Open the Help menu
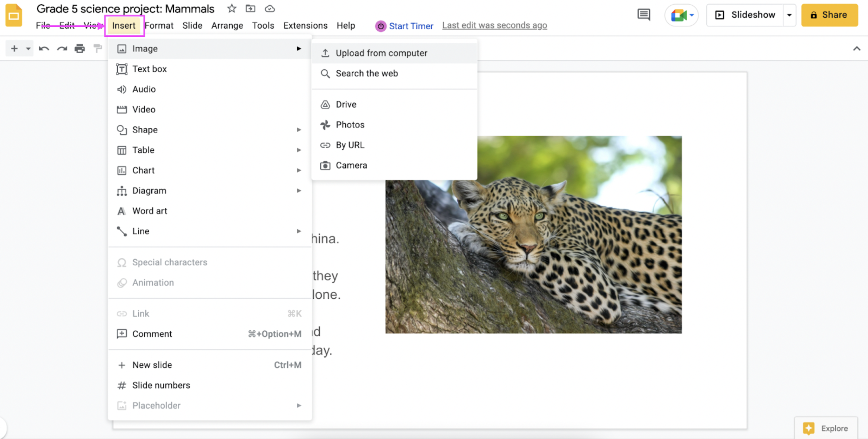Screen dimensions: 868x439 click(x=346, y=26)
